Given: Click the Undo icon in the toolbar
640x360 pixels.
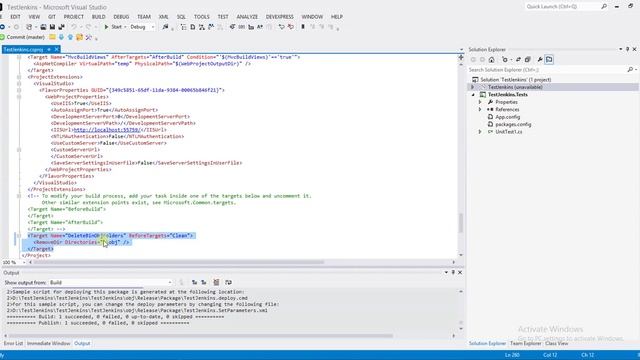Looking at the screenshot, I should pos(73,27).
